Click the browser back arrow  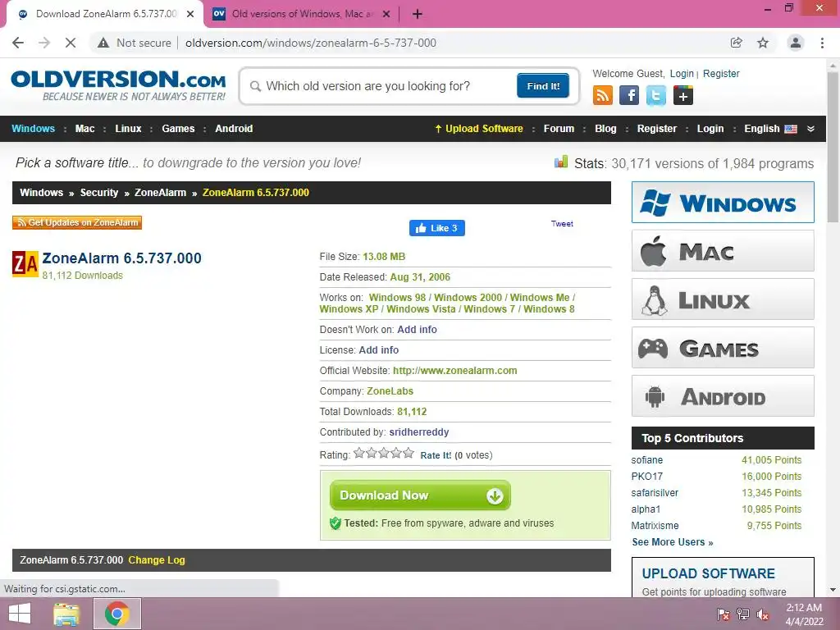point(18,43)
